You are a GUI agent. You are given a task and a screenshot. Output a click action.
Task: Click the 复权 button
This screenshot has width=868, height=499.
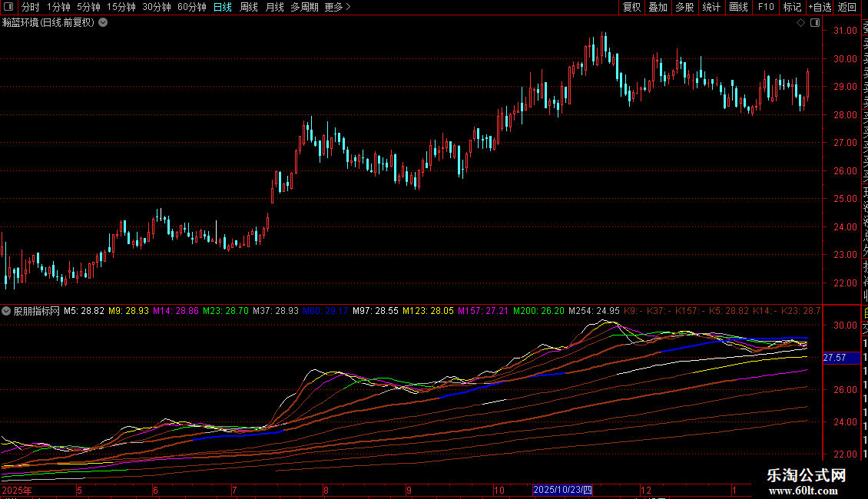pyautogui.click(x=631, y=7)
